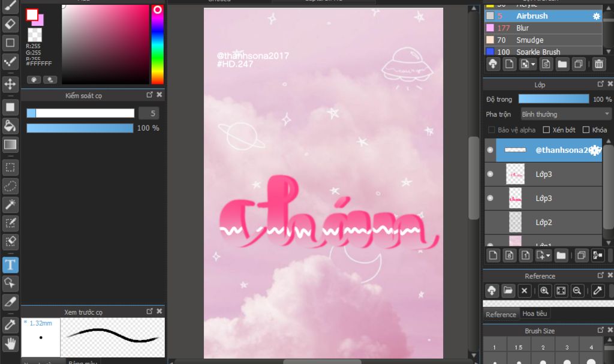Select the Eraser tool in left toolbar
Image resolution: width=614 pixels, height=364 pixels.
coord(10,24)
